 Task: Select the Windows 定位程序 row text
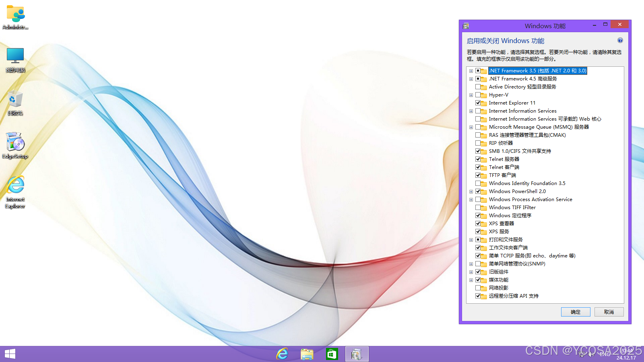coord(510,216)
